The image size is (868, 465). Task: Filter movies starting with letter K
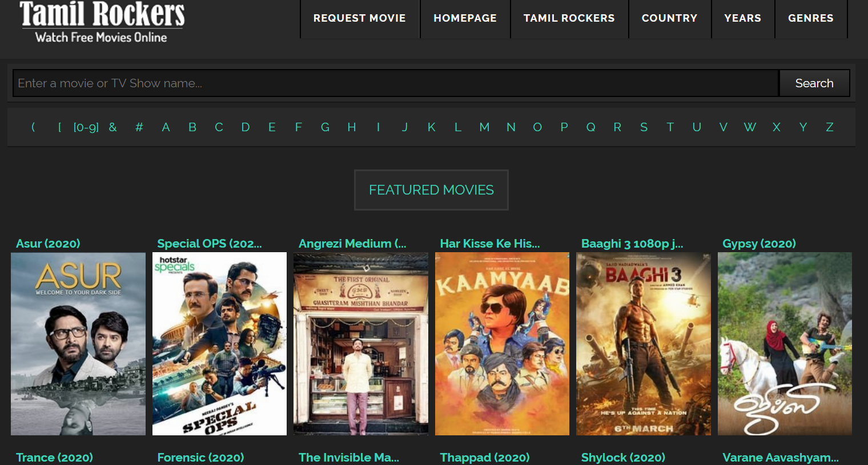pyautogui.click(x=431, y=127)
